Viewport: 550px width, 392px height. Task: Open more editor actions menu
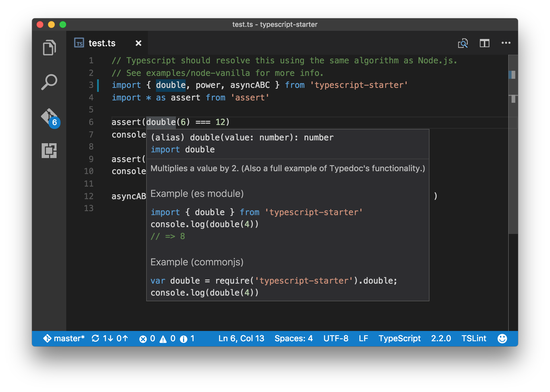(506, 43)
